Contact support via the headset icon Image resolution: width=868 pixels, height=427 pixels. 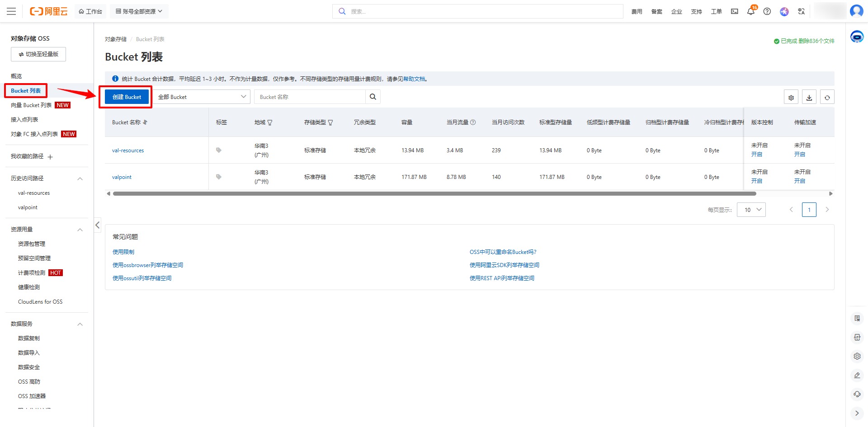[857, 394]
